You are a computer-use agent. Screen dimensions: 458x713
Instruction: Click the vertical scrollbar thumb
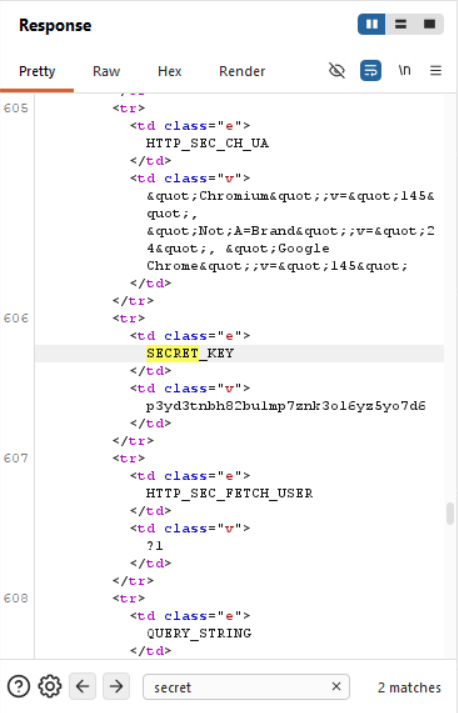450,513
